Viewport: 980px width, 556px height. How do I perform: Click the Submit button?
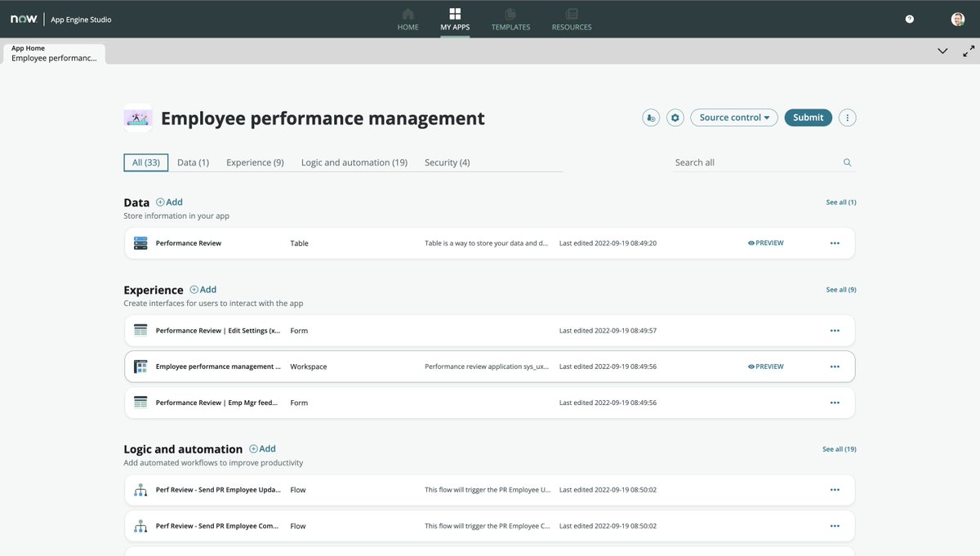pos(808,118)
